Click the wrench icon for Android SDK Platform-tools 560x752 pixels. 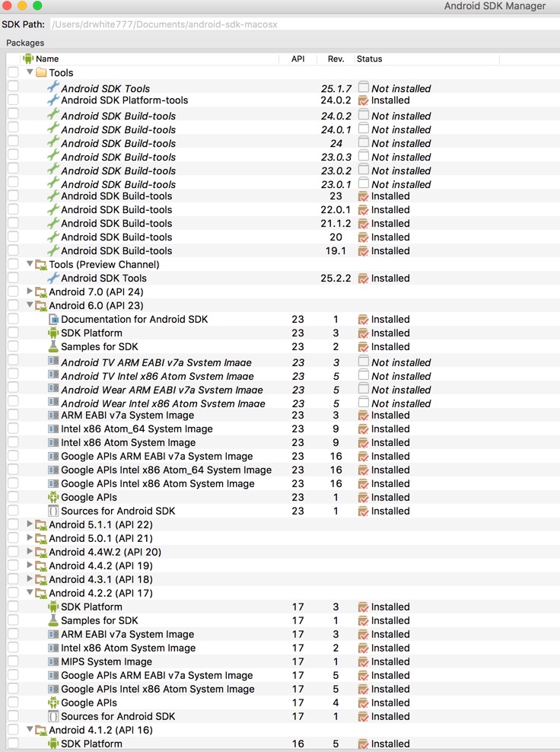pyautogui.click(x=52, y=100)
